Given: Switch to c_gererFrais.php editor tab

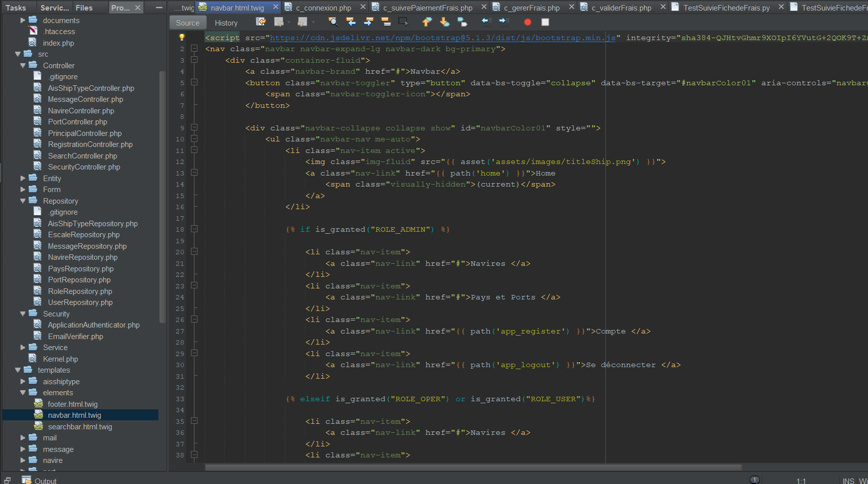Looking at the screenshot, I should click(x=532, y=8).
